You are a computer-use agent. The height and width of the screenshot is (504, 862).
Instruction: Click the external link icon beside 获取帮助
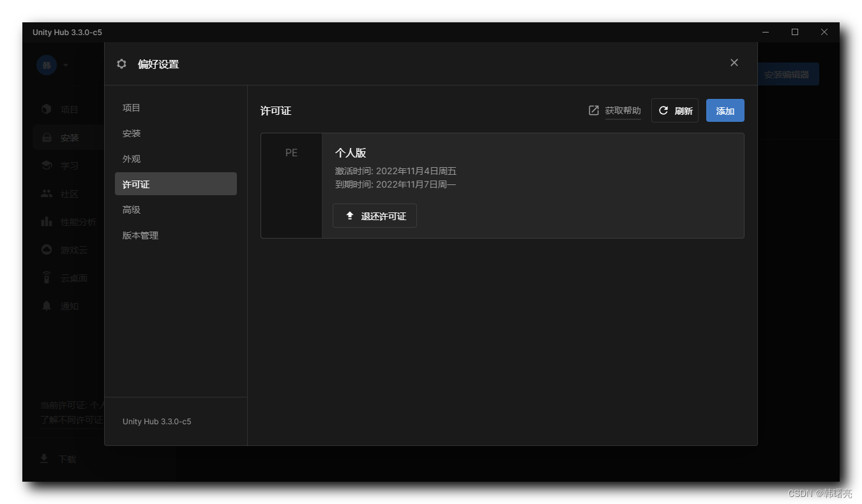pos(594,110)
